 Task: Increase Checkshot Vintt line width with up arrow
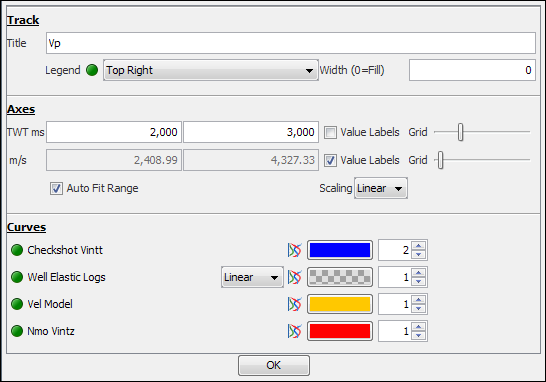coord(419,245)
